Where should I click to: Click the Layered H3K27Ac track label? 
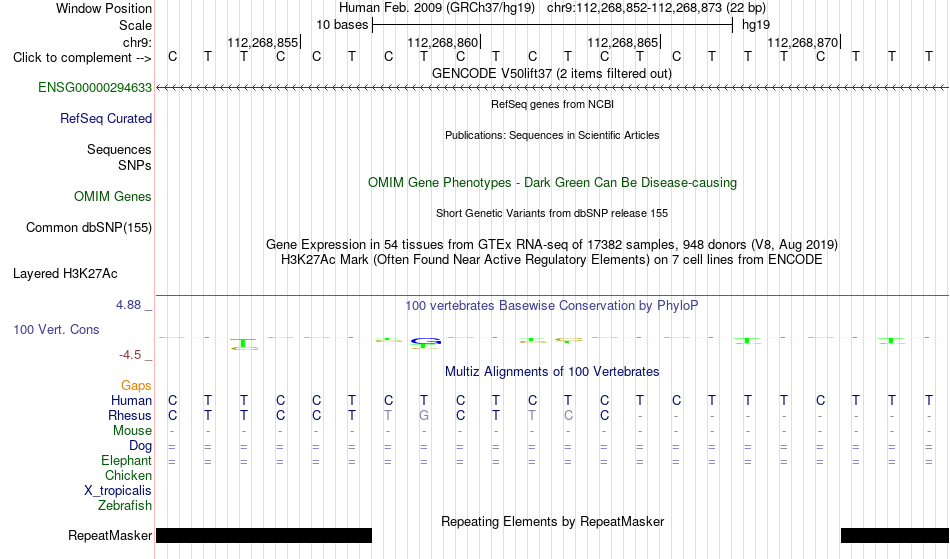pos(65,274)
